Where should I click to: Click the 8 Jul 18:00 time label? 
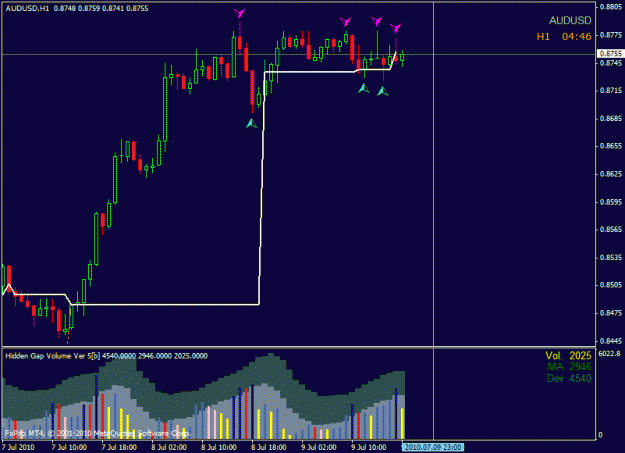pyautogui.click(x=269, y=447)
